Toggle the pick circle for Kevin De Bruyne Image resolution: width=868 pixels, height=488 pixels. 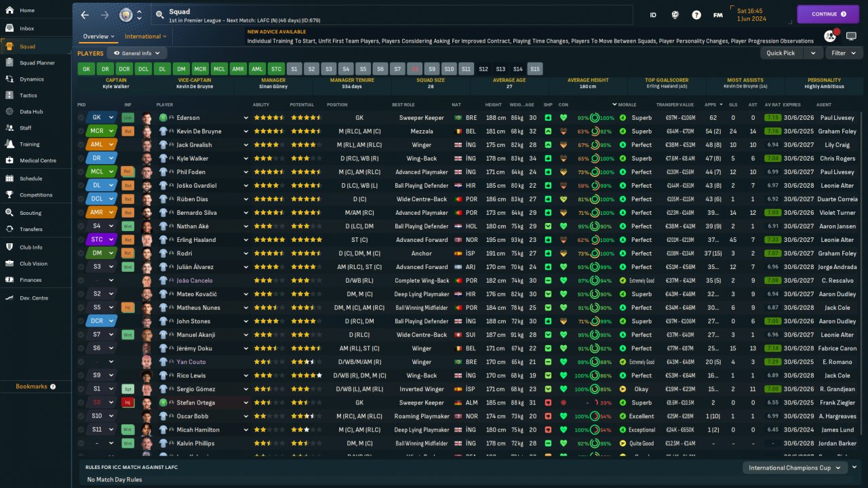point(81,131)
